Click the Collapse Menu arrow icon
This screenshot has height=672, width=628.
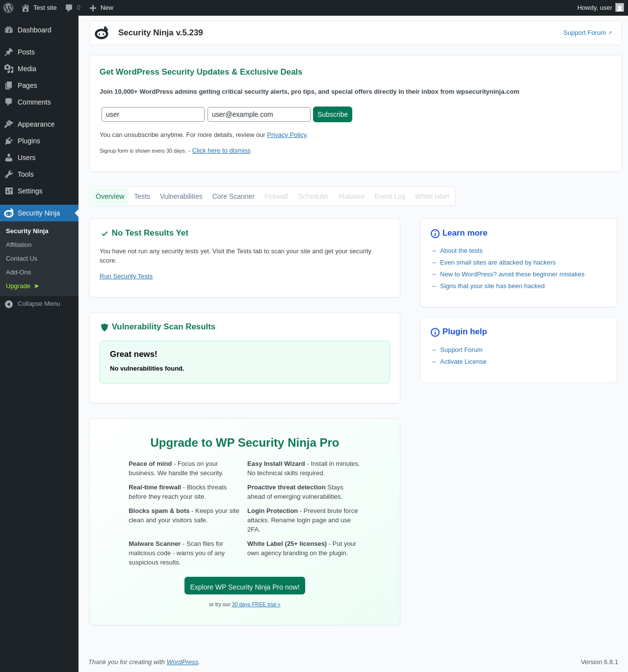pos(9,304)
